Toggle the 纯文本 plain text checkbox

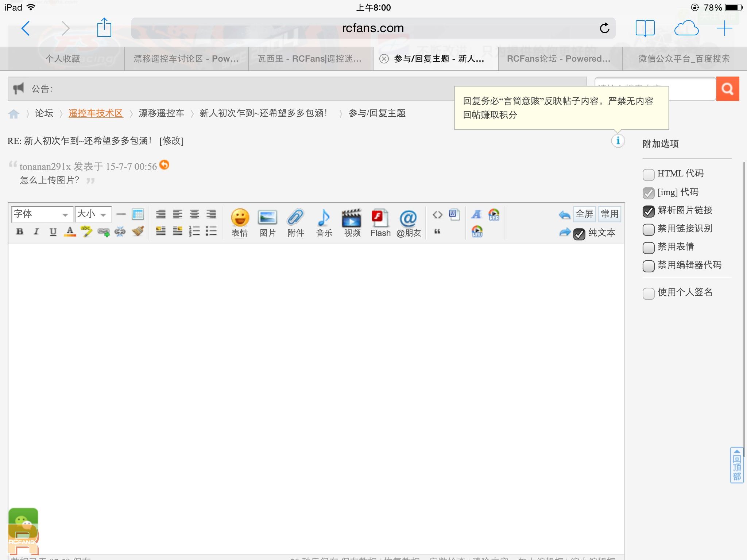(x=579, y=234)
